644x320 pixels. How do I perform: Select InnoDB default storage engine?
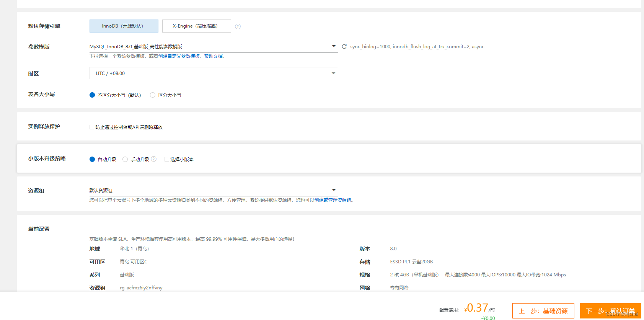coord(124,26)
